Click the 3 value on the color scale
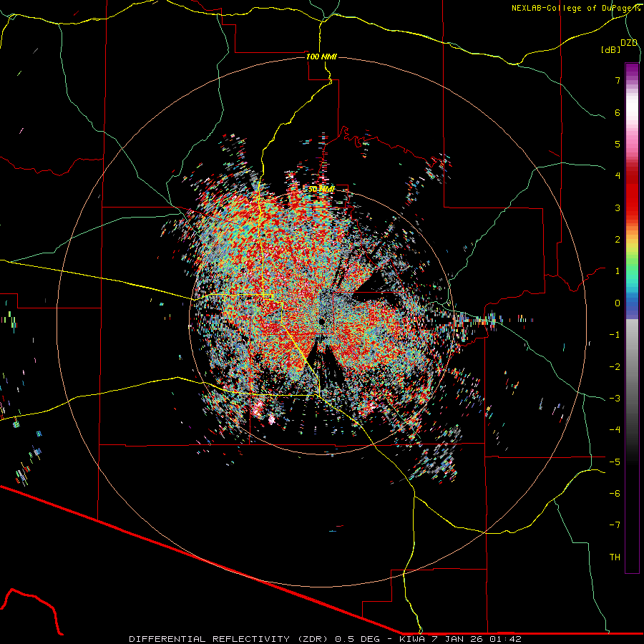Image resolution: width=644 pixels, height=644 pixels. (x=618, y=208)
